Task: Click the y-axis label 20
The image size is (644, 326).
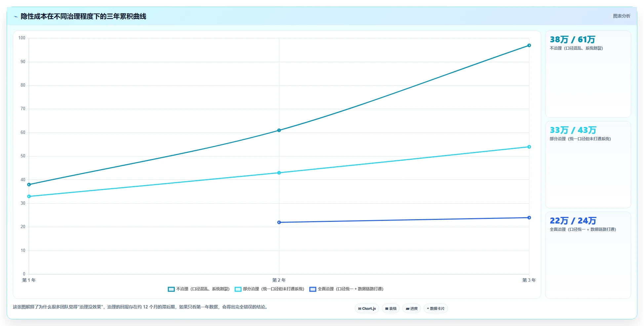Action: [23, 227]
